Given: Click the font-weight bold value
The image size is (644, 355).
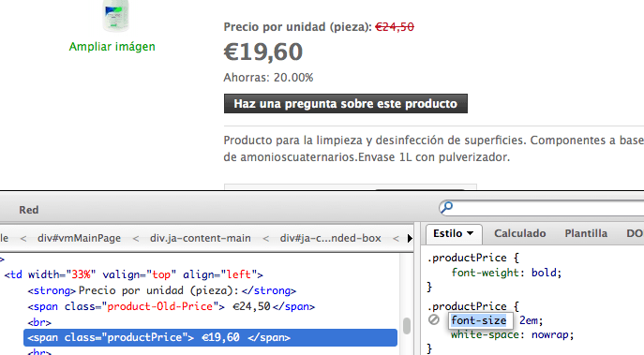Looking at the screenshot, I should pos(544,273).
